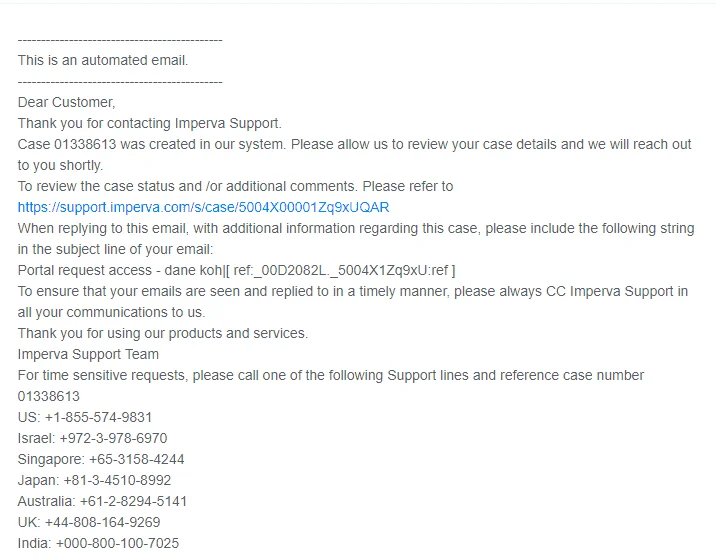
Task: Click the top dashed separator line
Action: pyautogui.click(x=120, y=40)
